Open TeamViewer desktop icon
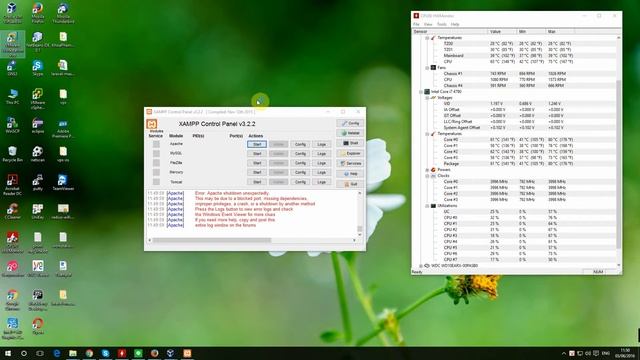The image size is (640, 360). pos(63,182)
